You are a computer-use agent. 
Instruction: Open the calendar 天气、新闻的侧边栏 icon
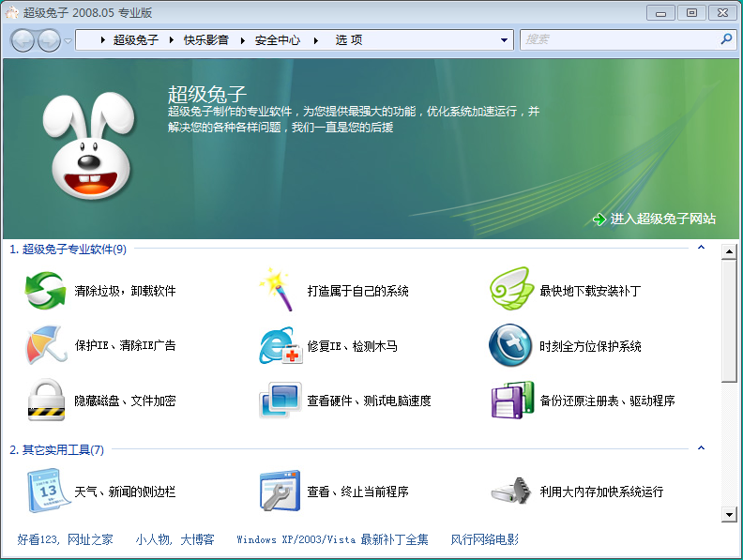pyautogui.click(x=45, y=492)
